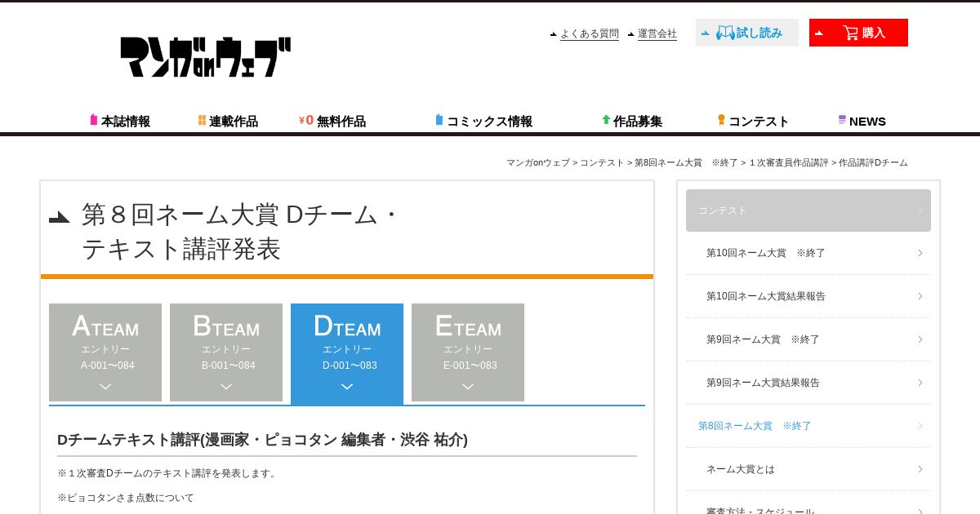This screenshot has height=514, width=980.
Task: Click the down chevron under E TEAM
Action: [x=468, y=387]
